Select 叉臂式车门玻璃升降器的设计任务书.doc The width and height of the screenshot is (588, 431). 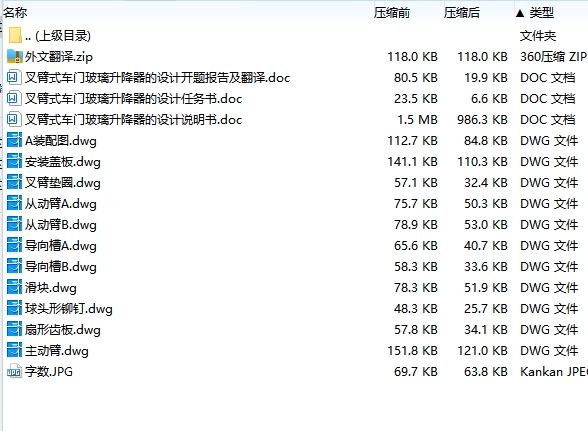tap(134, 99)
